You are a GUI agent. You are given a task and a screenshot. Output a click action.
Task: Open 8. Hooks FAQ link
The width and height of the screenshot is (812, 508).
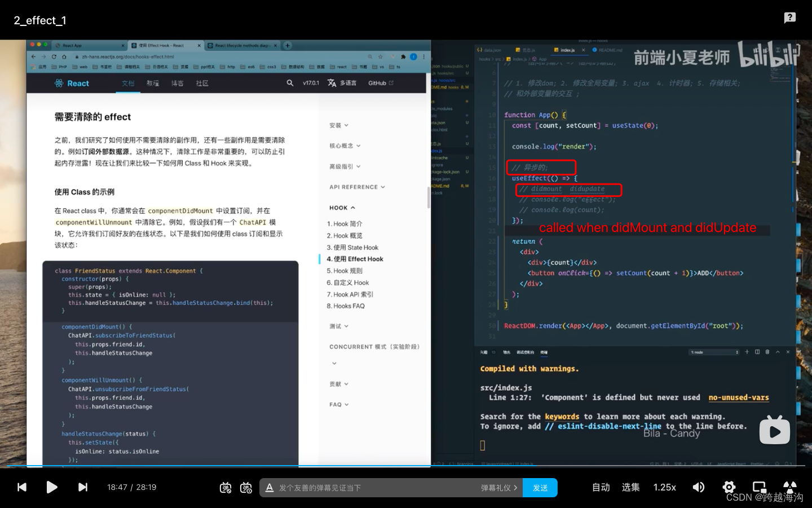pyautogui.click(x=346, y=306)
